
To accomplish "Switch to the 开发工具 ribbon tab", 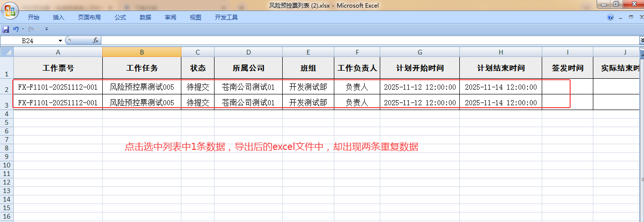I will click(x=226, y=18).
